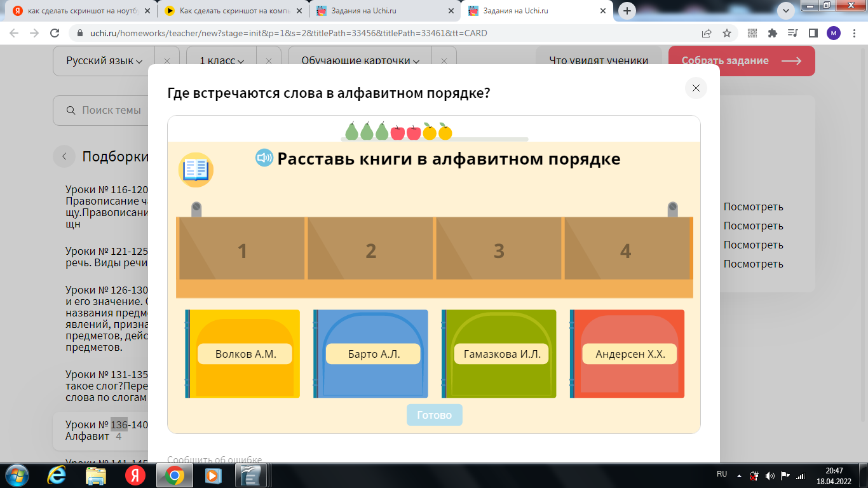Reload the page using the refresh icon
Image resolution: width=868 pixels, height=488 pixels.
coord(55,33)
